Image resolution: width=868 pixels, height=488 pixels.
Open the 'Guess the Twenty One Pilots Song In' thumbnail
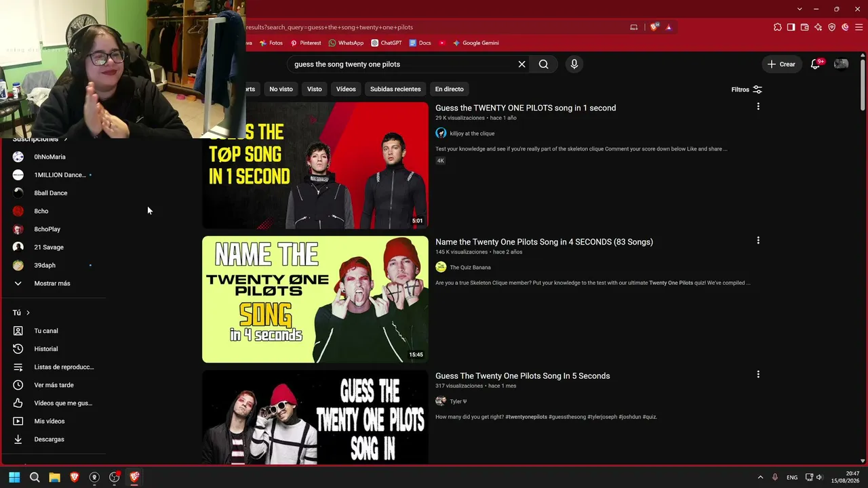coord(315,418)
